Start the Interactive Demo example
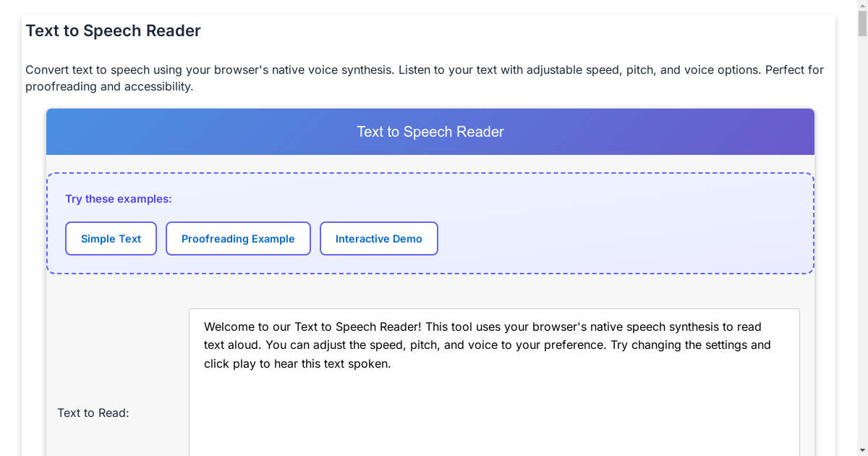The height and width of the screenshot is (456, 868). (x=378, y=239)
